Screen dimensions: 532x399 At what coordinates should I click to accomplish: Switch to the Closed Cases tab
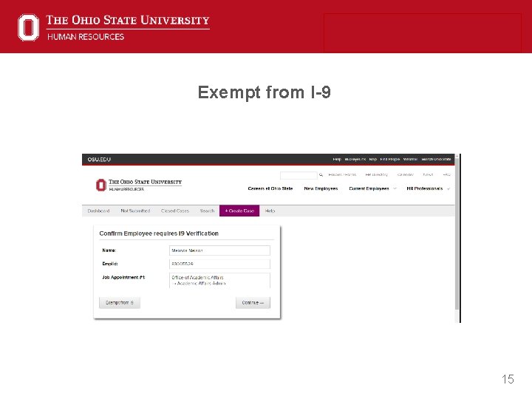click(175, 211)
